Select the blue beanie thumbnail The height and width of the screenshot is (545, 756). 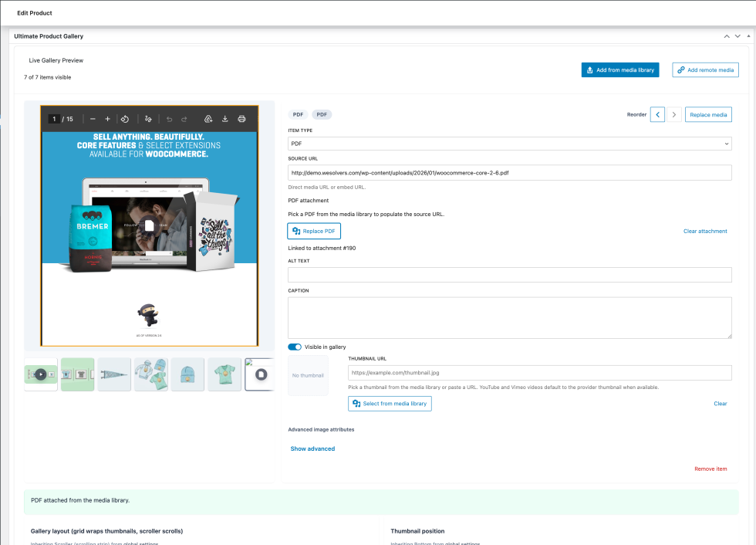pos(187,374)
